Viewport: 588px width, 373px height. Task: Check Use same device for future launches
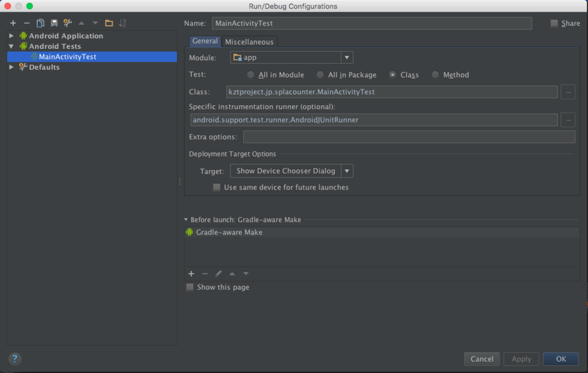216,187
